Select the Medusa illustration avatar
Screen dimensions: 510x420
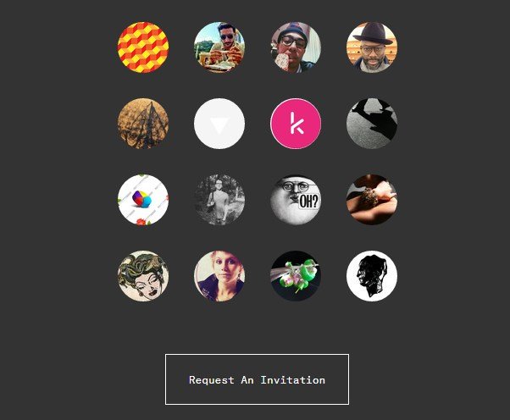(143, 276)
